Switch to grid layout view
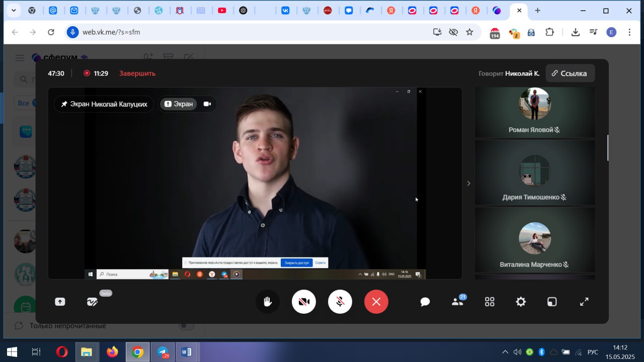The image size is (644, 362). [x=490, y=302]
